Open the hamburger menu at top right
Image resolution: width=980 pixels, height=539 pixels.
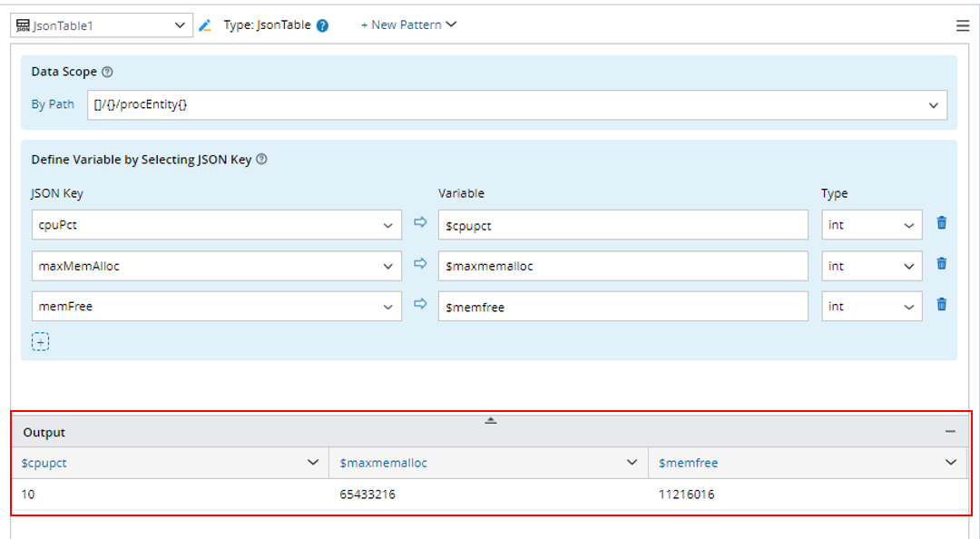coord(963,25)
